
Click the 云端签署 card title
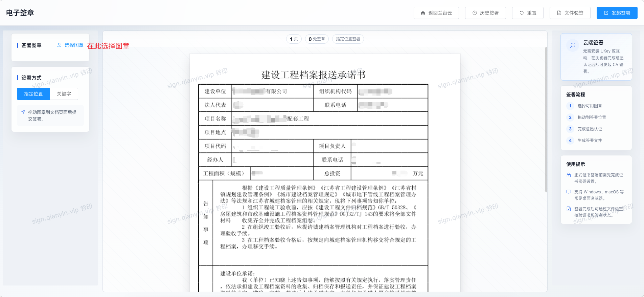593,43
